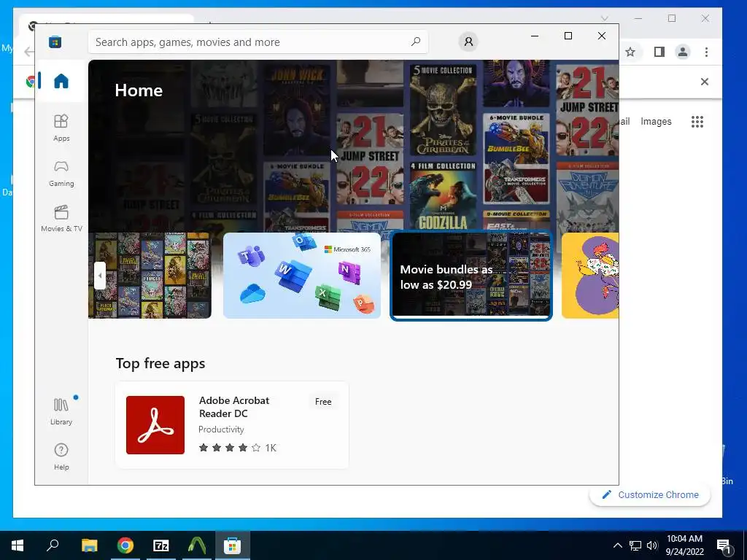Screen dimensions: 747x560
Task: Open Movie bundles as low as $20.99 card
Action: (471, 276)
